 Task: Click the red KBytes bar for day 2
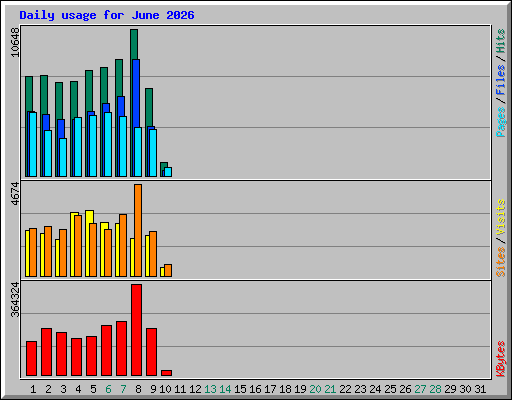click(x=46, y=352)
